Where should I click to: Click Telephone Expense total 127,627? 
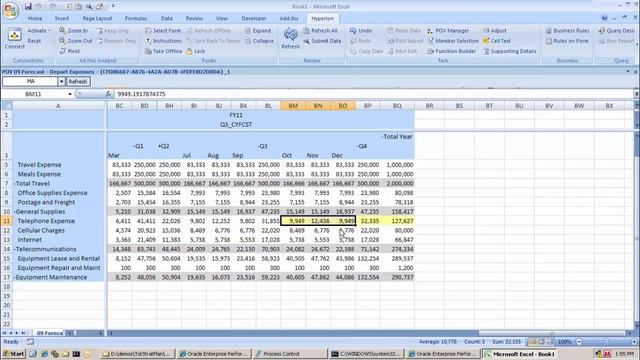point(397,221)
